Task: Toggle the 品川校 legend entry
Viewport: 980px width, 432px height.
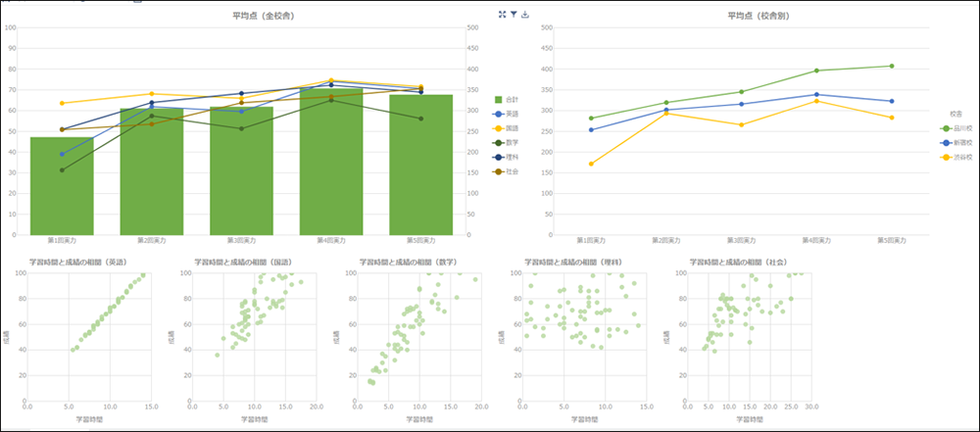Action: tap(955, 128)
